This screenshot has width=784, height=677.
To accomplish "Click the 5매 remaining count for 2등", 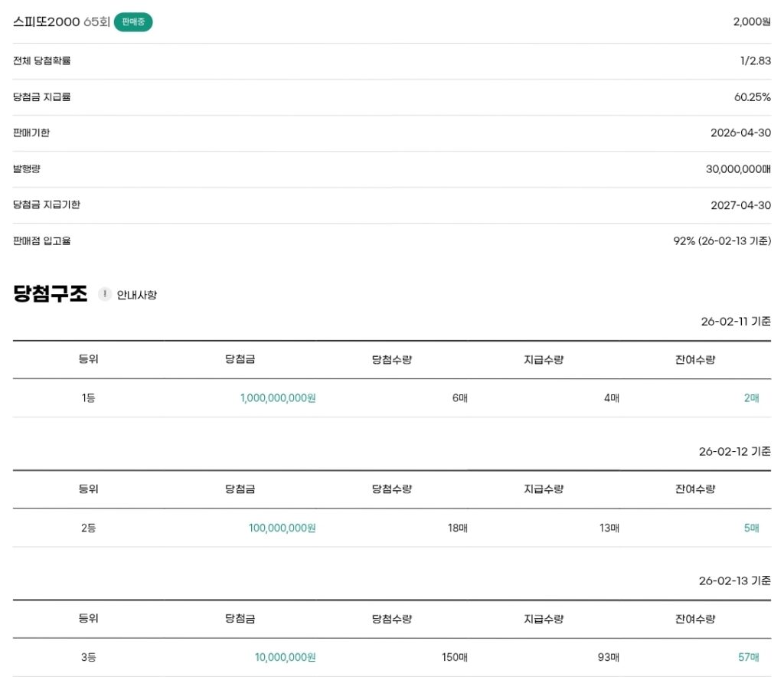I will point(751,528).
